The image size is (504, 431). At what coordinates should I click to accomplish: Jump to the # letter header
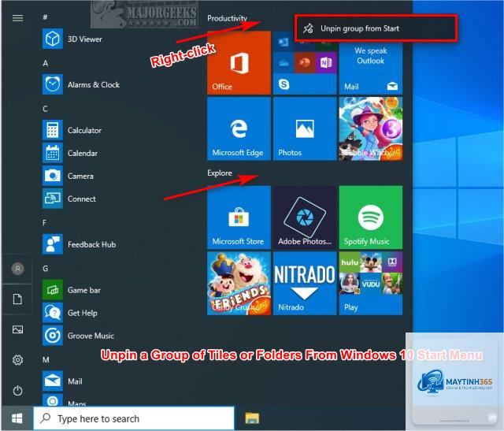(45, 17)
